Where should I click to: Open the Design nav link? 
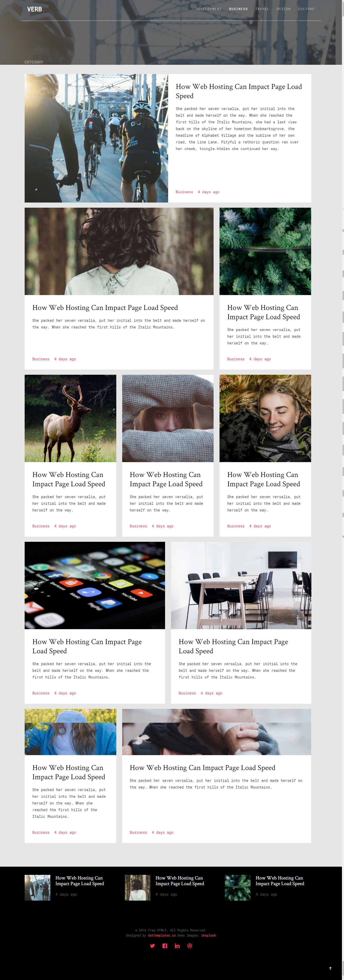click(x=284, y=9)
